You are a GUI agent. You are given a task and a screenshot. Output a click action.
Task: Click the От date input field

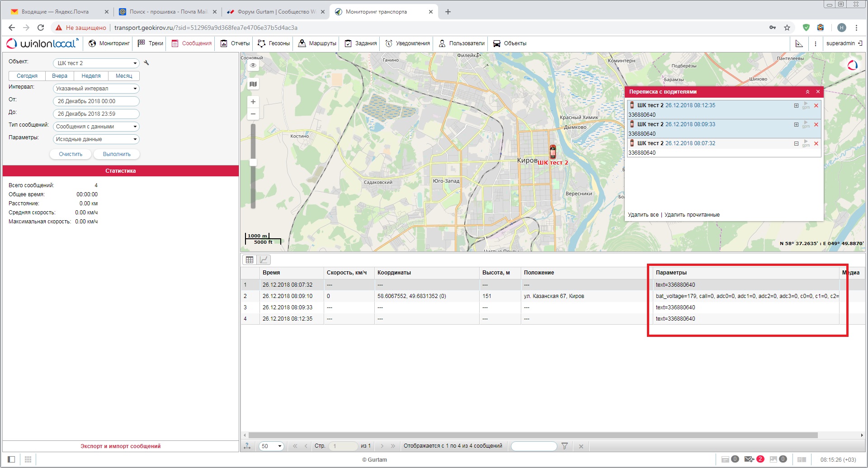96,101
